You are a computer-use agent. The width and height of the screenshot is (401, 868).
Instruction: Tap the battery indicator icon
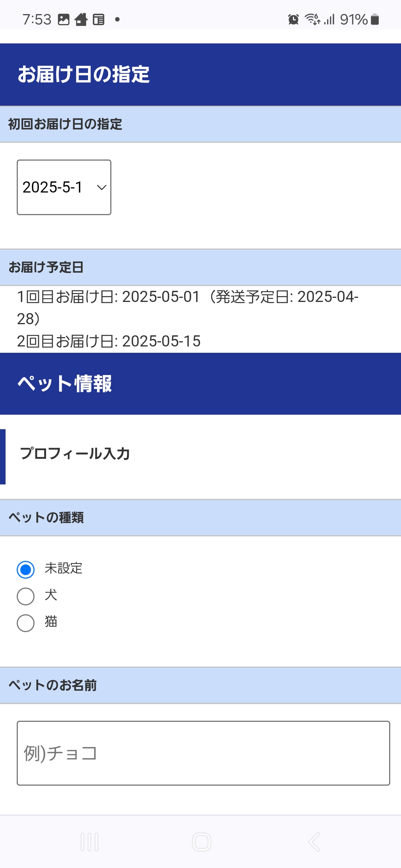click(x=375, y=19)
